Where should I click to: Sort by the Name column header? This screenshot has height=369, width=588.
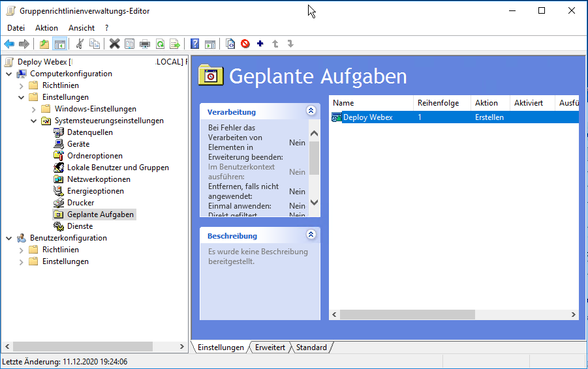point(371,103)
